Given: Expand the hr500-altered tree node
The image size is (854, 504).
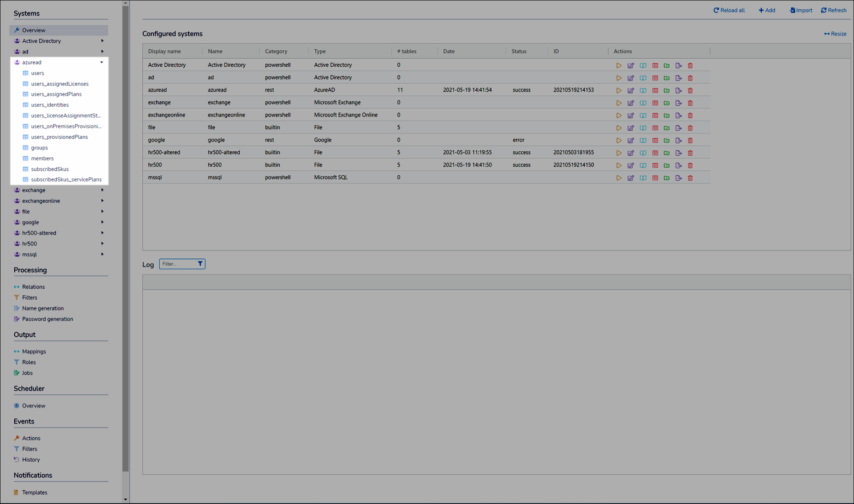Looking at the screenshot, I should pyautogui.click(x=102, y=233).
